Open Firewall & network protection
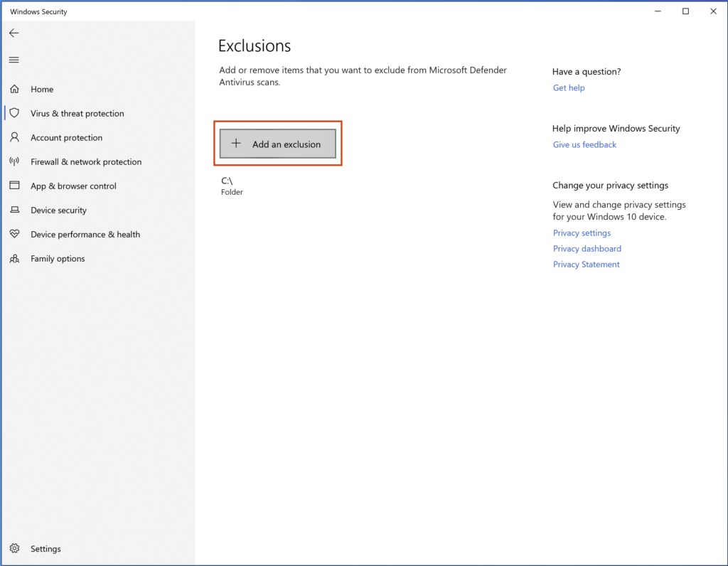728x566 pixels. pyautogui.click(x=85, y=161)
